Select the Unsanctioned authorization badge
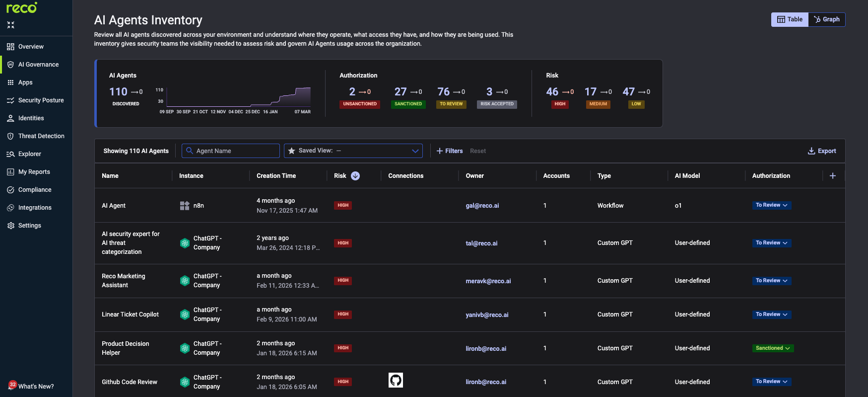 [x=360, y=104]
